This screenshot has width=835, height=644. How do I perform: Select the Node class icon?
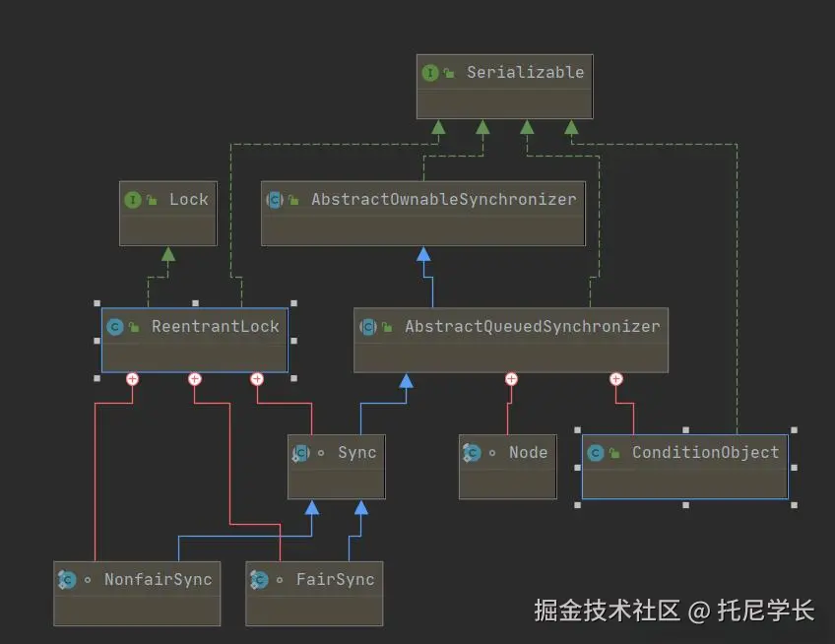473,452
